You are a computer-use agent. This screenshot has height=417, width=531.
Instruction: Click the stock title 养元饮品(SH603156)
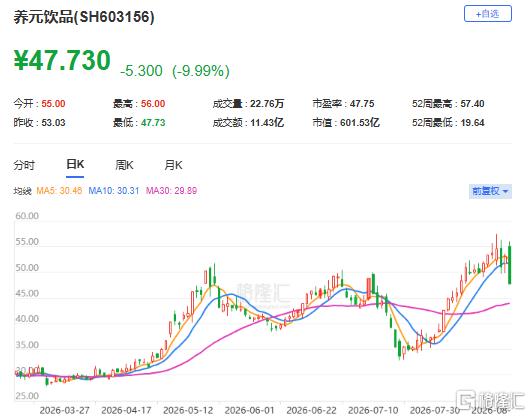tap(84, 17)
